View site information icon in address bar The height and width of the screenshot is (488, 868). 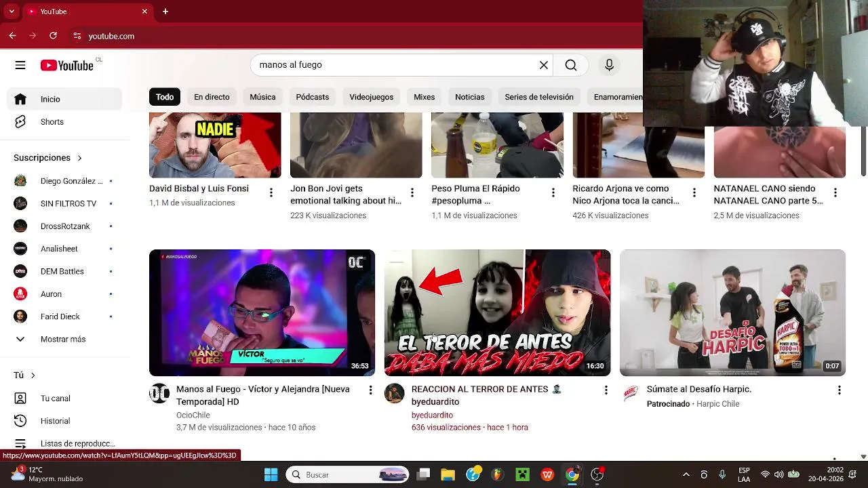(x=77, y=36)
